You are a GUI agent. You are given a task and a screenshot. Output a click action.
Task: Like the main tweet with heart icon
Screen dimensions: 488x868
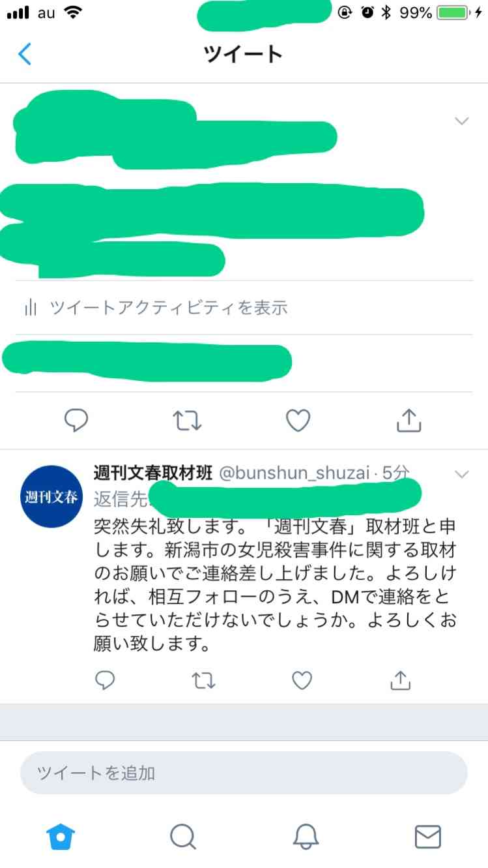coord(298,421)
